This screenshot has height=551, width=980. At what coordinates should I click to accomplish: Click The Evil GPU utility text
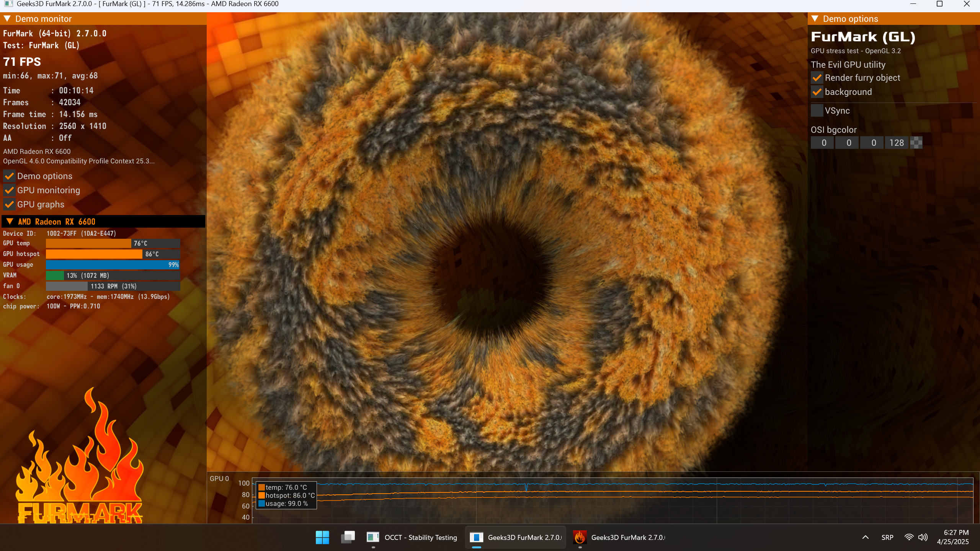click(x=848, y=65)
